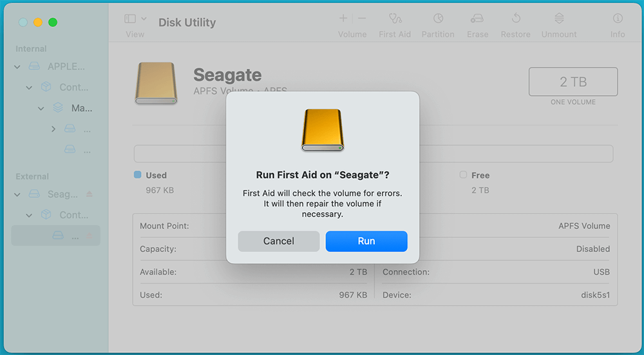Click the 2 TB available value
Image resolution: width=644 pixels, height=355 pixels.
point(359,272)
